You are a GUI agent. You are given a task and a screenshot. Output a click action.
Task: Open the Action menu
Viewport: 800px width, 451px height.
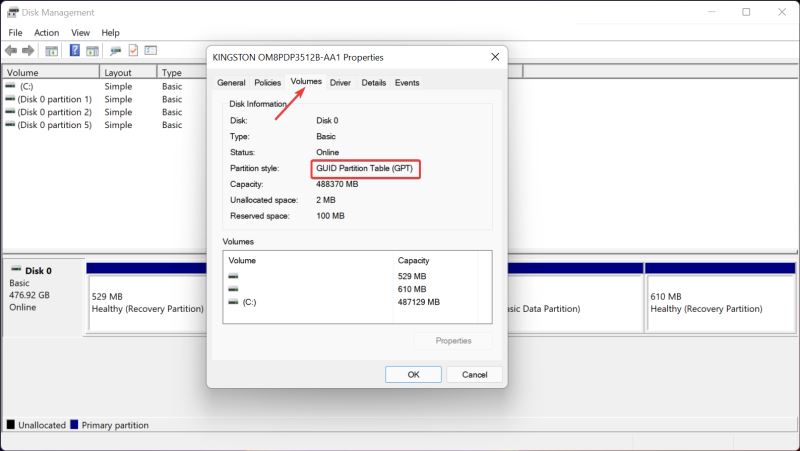(x=46, y=33)
